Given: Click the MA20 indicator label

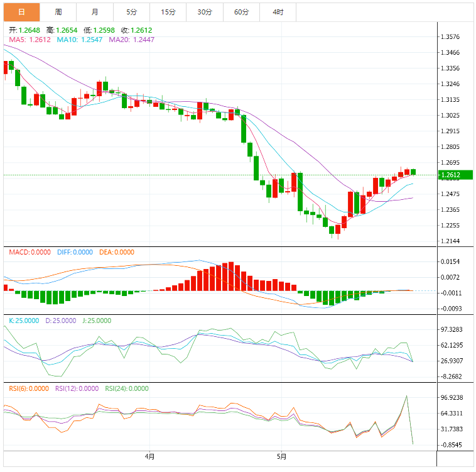Looking at the screenshot, I should pyautogui.click(x=131, y=40).
